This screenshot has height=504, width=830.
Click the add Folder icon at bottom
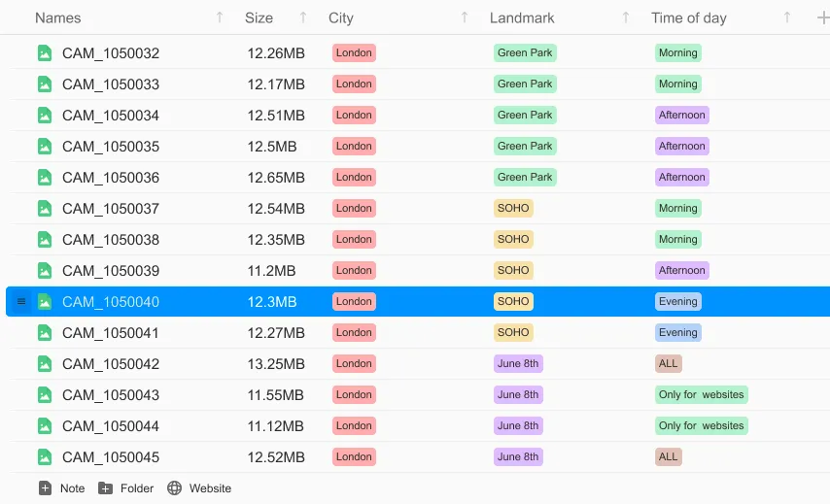point(106,488)
